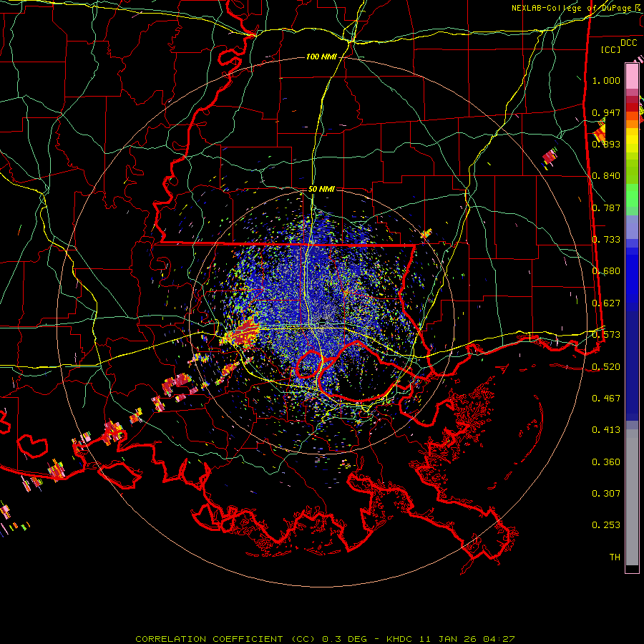Pick the gray segment near 0.307 on color bar
Image resolution: width=644 pixels, height=644 pixels.
[x=632, y=497]
